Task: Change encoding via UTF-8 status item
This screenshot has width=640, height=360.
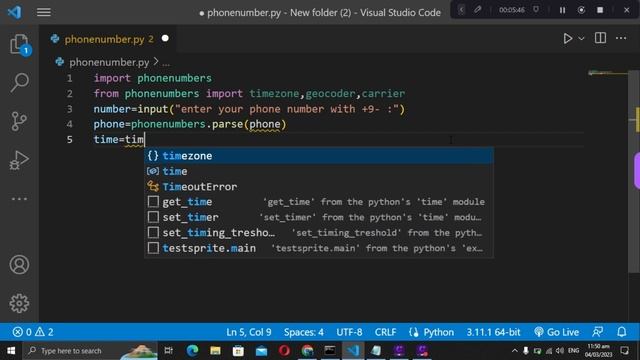Action: point(349,332)
